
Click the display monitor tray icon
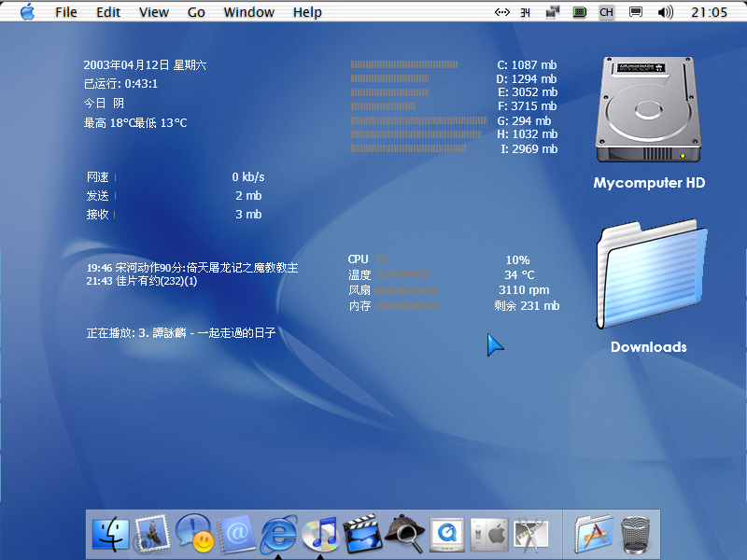click(636, 12)
